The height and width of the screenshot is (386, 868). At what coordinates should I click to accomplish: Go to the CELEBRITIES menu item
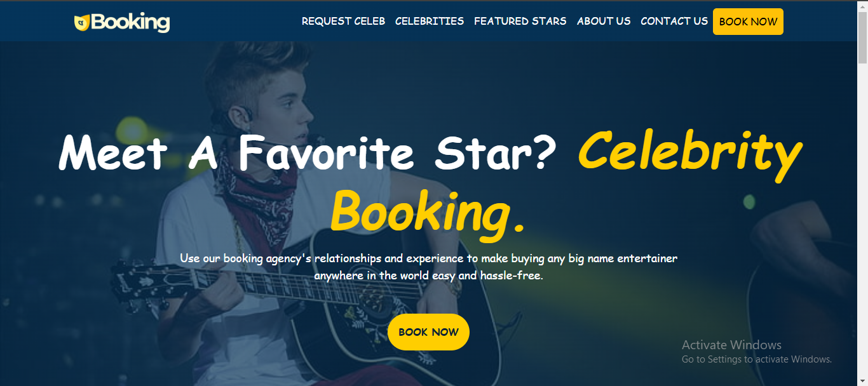430,21
